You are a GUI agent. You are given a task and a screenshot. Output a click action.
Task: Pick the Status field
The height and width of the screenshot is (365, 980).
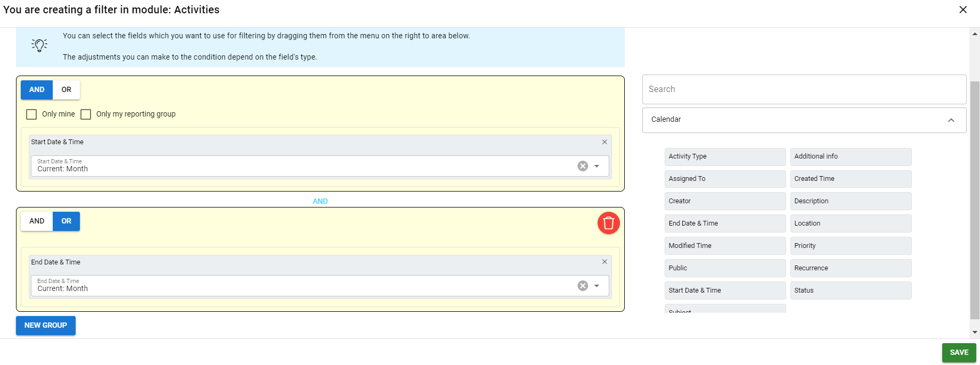pyautogui.click(x=851, y=291)
